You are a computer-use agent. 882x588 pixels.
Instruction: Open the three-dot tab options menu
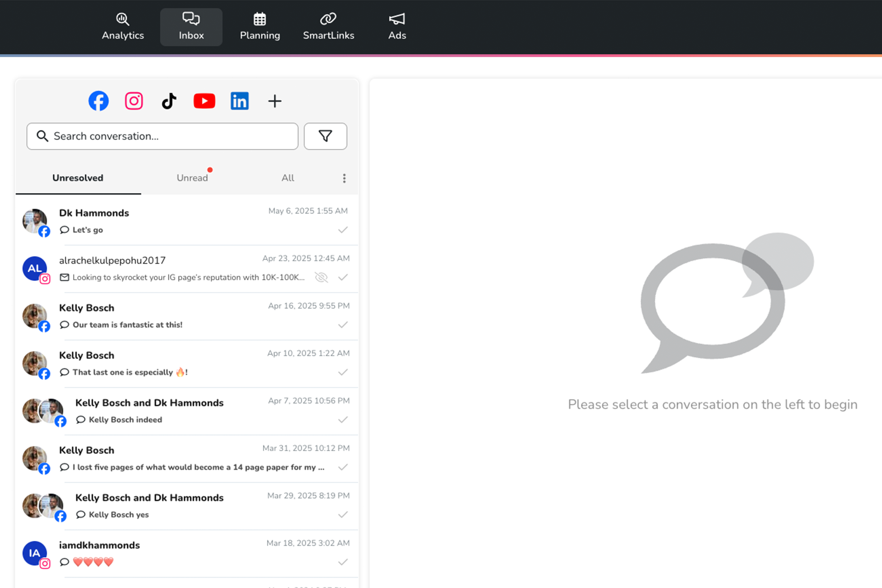(x=344, y=178)
